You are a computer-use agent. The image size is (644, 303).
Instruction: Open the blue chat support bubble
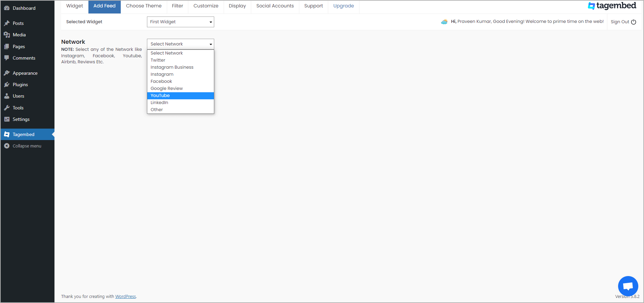tap(628, 286)
